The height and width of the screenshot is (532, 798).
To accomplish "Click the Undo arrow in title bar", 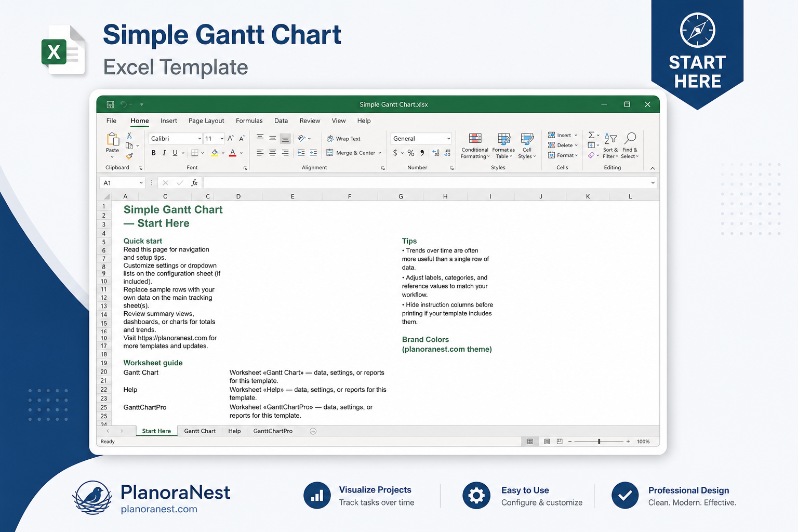I will (x=124, y=104).
